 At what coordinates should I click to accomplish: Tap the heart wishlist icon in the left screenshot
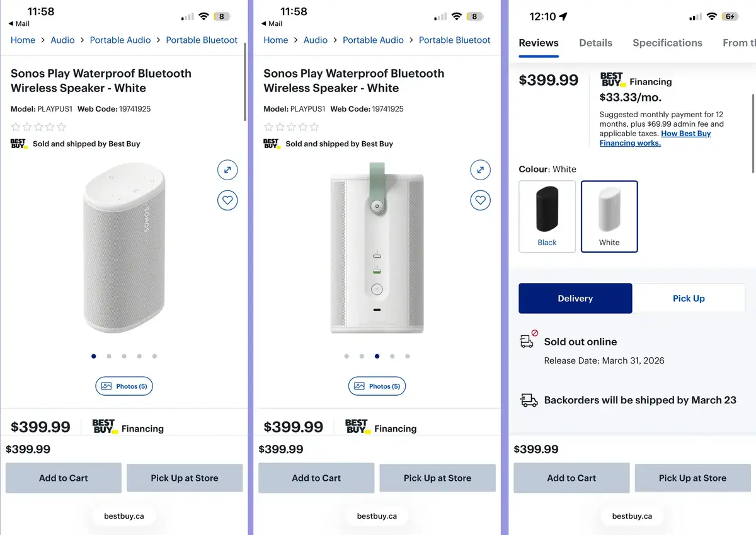[227, 201]
